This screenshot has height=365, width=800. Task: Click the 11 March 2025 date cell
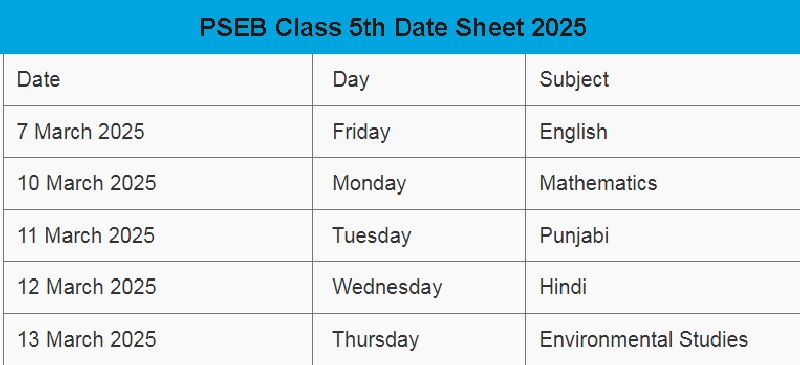(158, 235)
